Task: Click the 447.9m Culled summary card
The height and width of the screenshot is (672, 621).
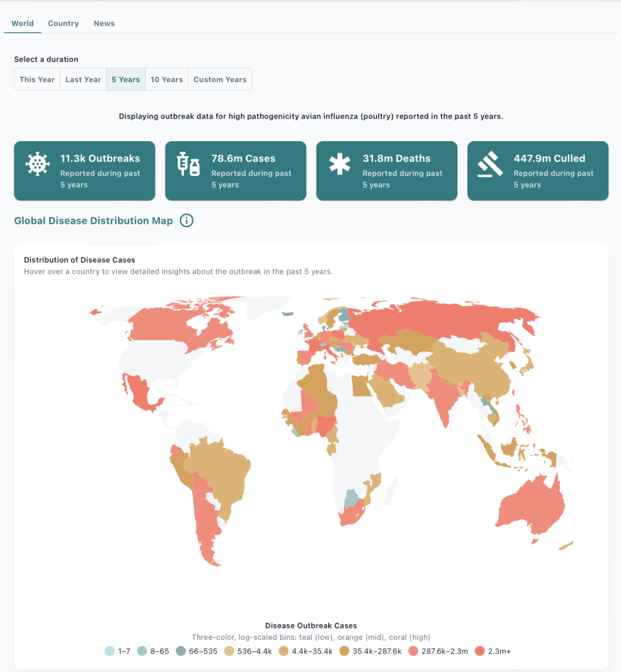Action: 538,171
